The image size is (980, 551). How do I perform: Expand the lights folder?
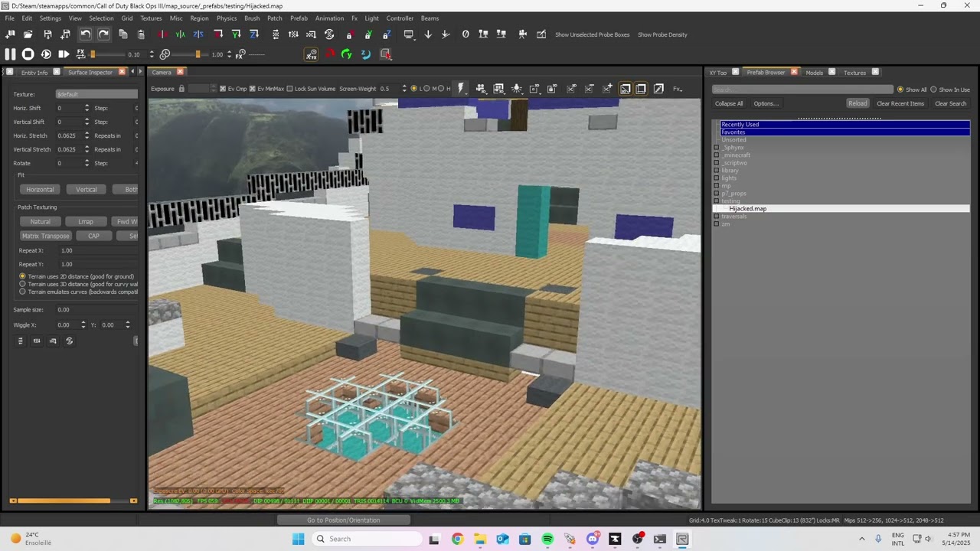tap(717, 178)
